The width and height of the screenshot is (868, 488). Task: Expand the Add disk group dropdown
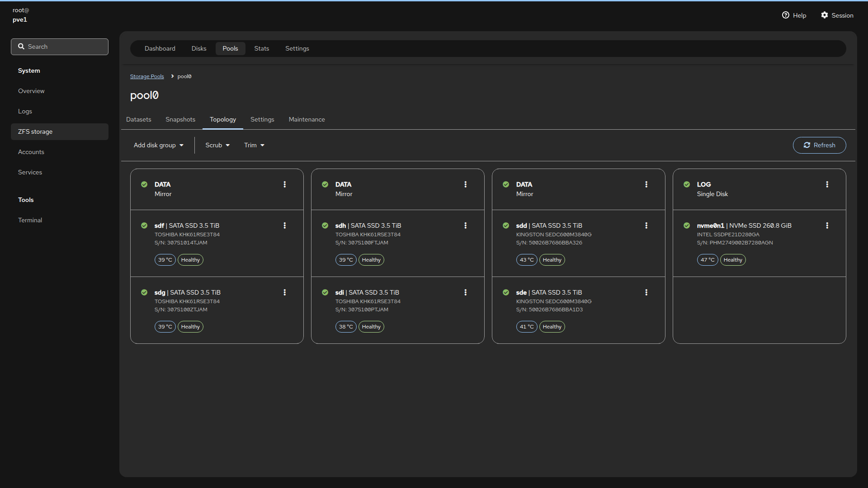[159, 145]
